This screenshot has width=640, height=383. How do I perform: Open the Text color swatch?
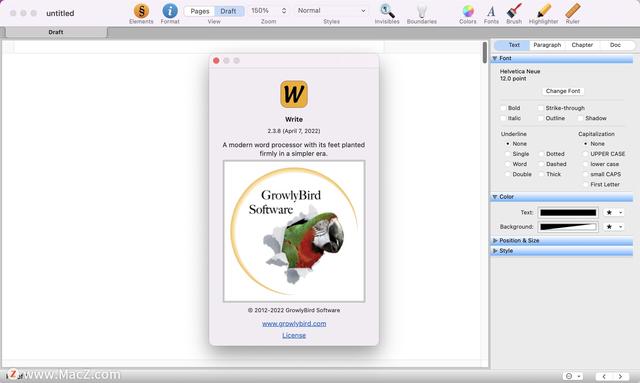pos(568,213)
